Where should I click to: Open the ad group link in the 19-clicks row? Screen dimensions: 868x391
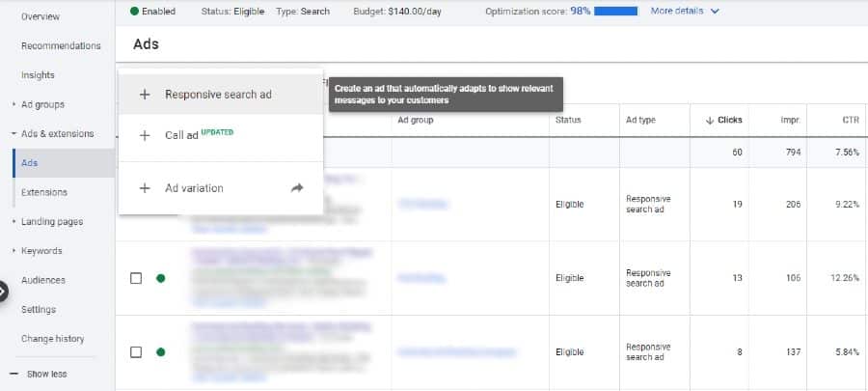[422, 205]
